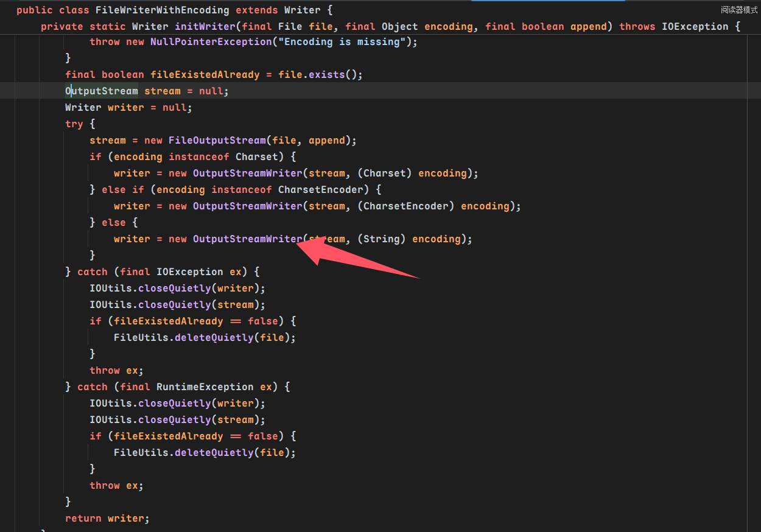The height and width of the screenshot is (532, 761).
Task: Click the Writer superclass after extends
Action: coord(302,10)
